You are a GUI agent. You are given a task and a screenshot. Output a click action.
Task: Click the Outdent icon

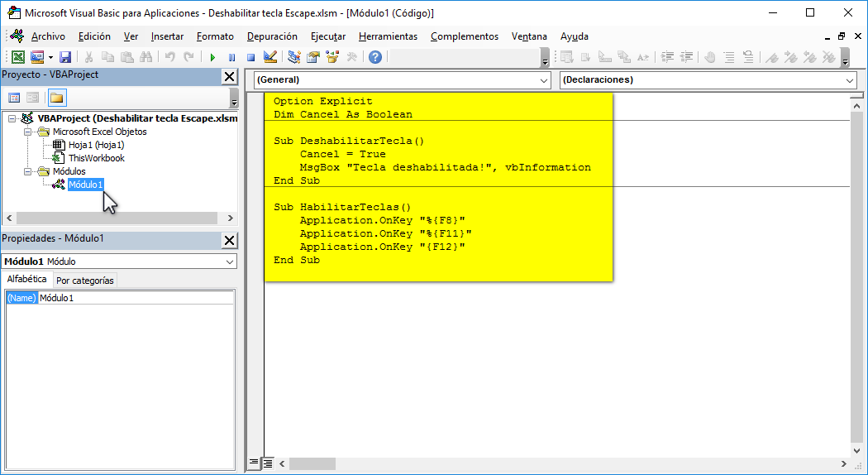(686, 57)
